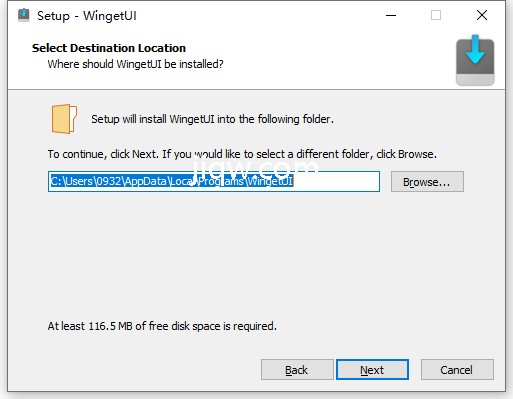The width and height of the screenshot is (513, 399).
Task: Open the Browse folder dialog
Action: (427, 182)
